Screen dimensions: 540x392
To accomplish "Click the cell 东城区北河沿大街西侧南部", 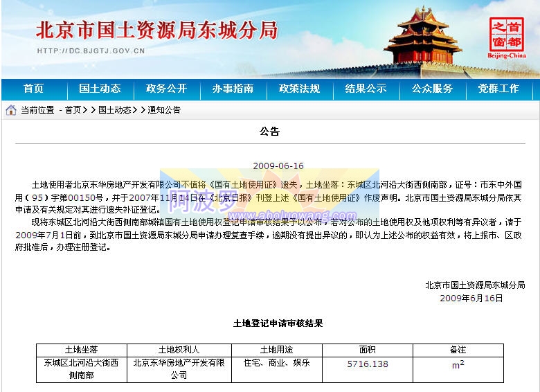I will (x=82, y=369).
